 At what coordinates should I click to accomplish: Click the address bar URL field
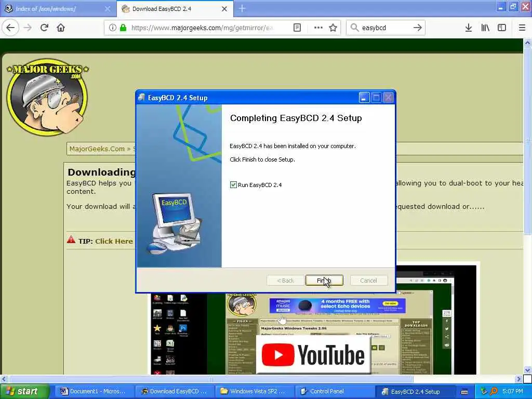[202, 28]
